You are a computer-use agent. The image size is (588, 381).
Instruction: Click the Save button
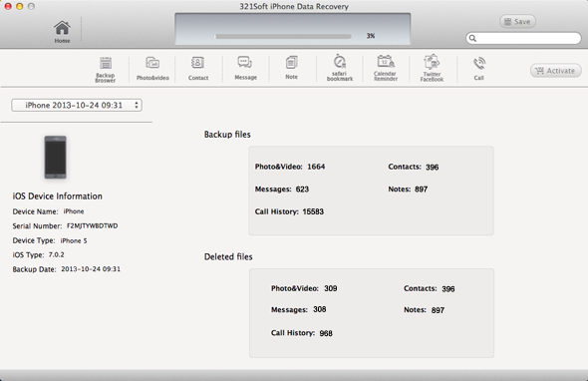coord(517,22)
